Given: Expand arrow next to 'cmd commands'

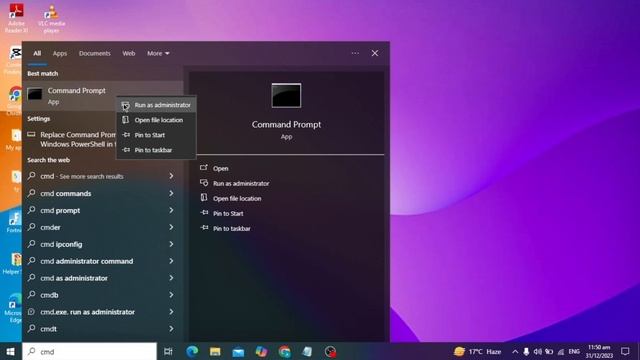Looking at the screenshot, I should tap(171, 193).
